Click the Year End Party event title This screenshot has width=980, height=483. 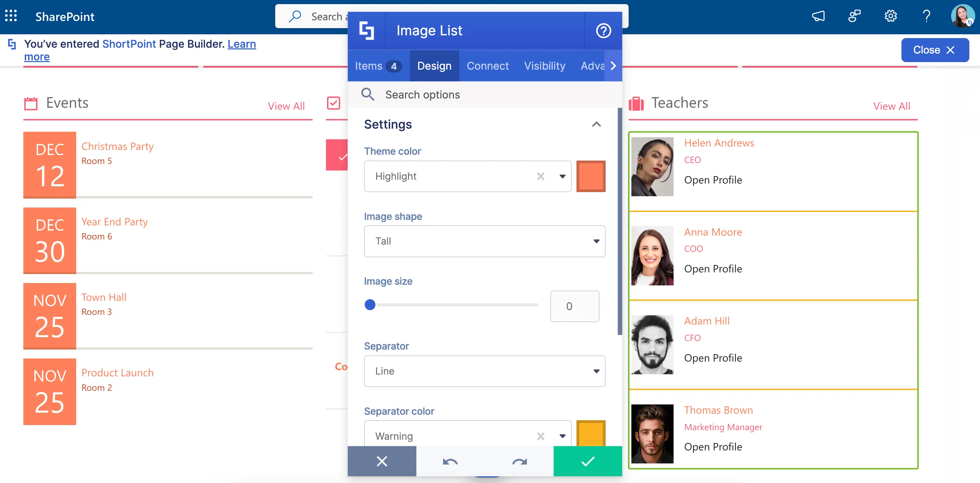click(115, 222)
